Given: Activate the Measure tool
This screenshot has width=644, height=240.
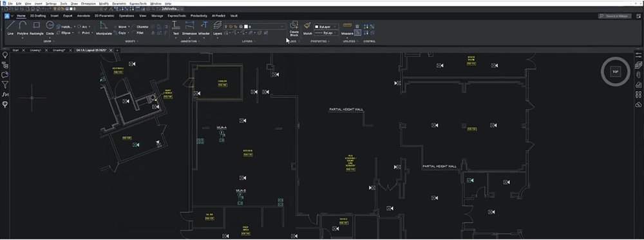Looking at the screenshot, I should (347, 28).
